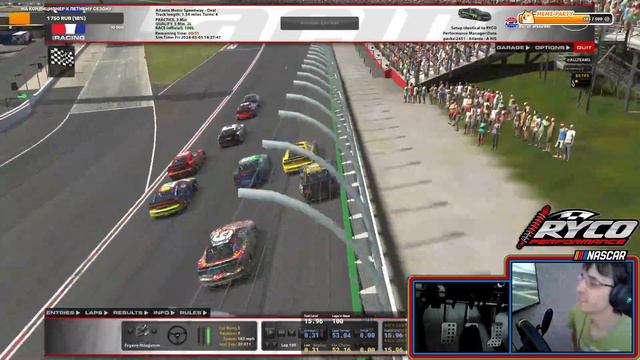Click the replay pause button
The height and width of the screenshot is (360, 640).
[281, 332]
